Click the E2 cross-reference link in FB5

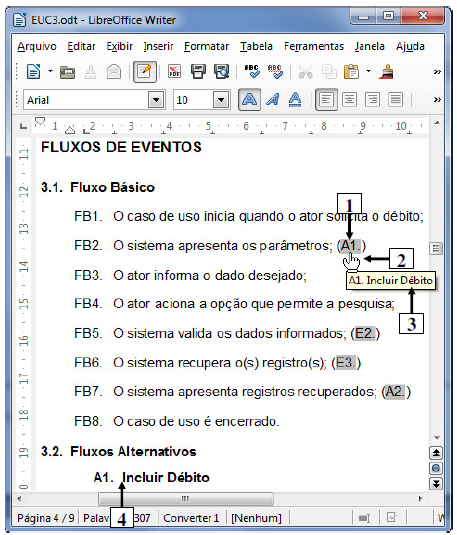point(365,333)
